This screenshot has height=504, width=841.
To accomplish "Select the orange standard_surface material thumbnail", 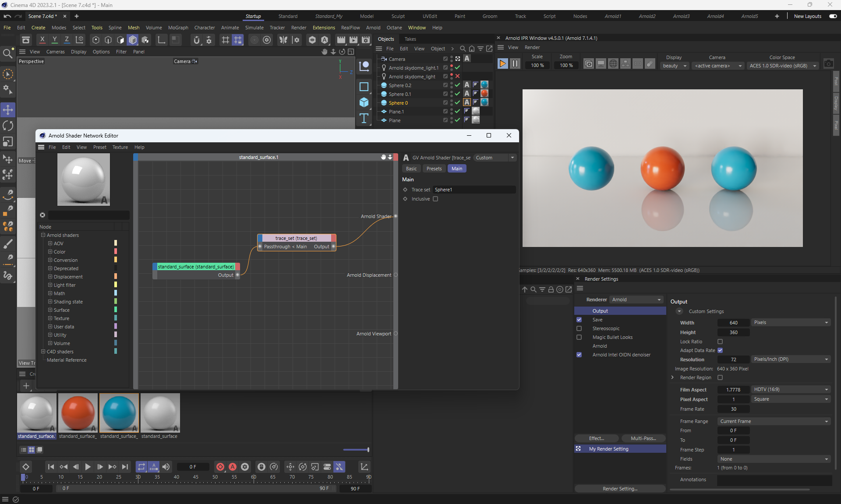I will 78,412.
